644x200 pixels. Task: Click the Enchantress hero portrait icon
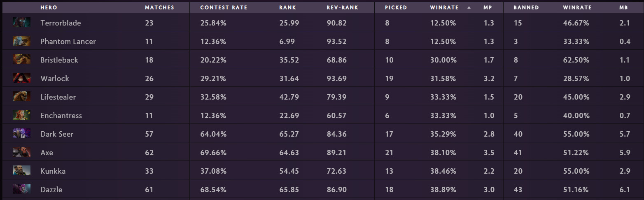pyautogui.click(x=21, y=115)
